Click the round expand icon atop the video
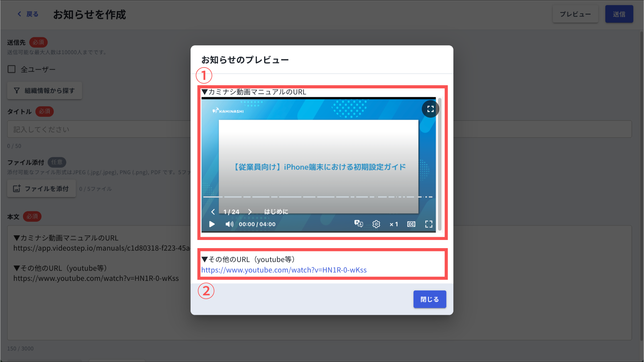 [430, 109]
